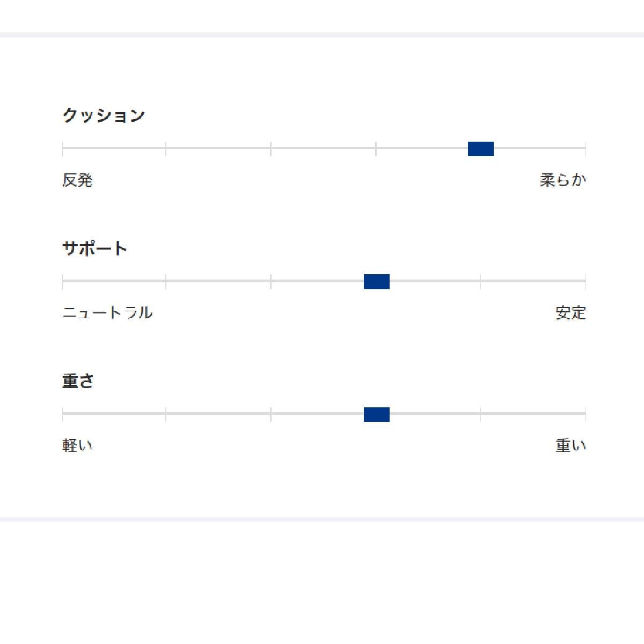Click the right end of the サポート track

584,281
